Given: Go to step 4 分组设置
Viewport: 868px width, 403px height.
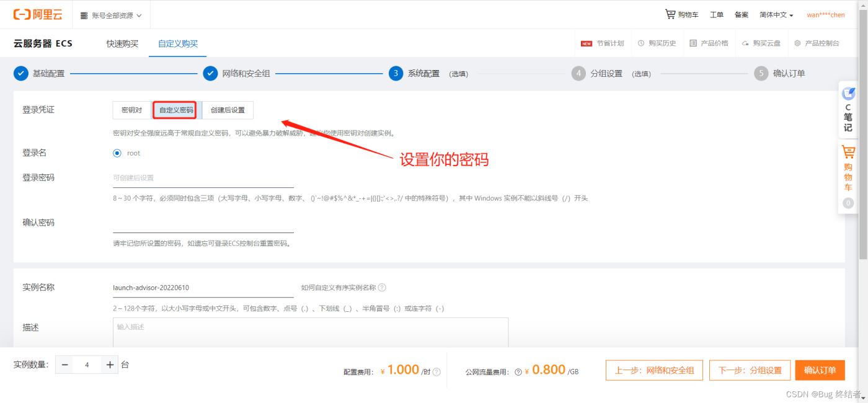Looking at the screenshot, I should pyautogui.click(x=605, y=74).
